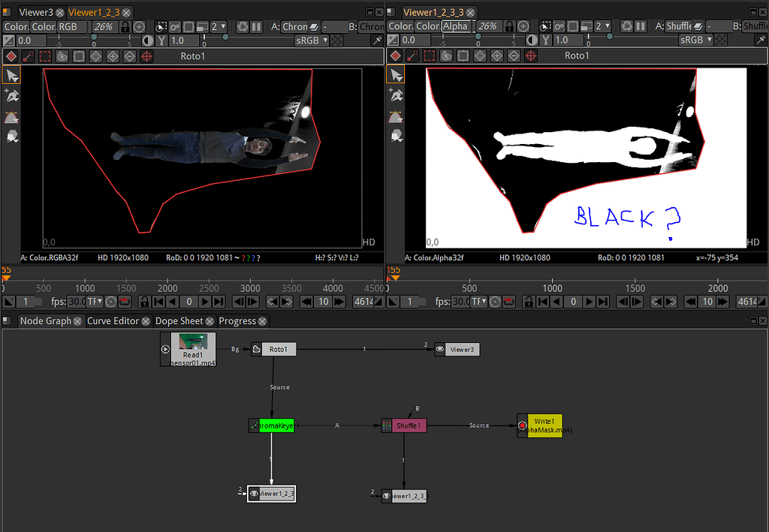The image size is (769, 532).
Task: Pause playback with the II icon in right viewer
Action: 640,26
